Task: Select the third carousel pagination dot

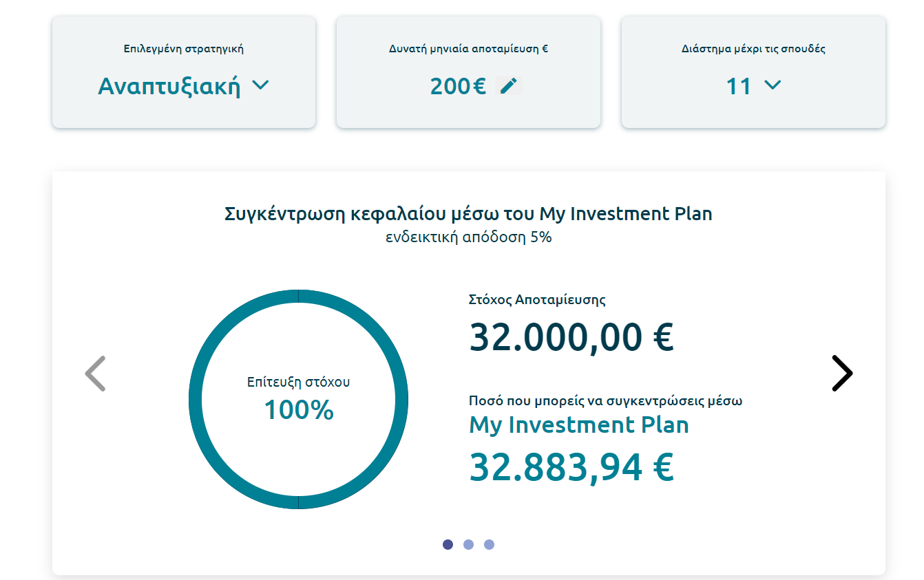Action: [489, 544]
